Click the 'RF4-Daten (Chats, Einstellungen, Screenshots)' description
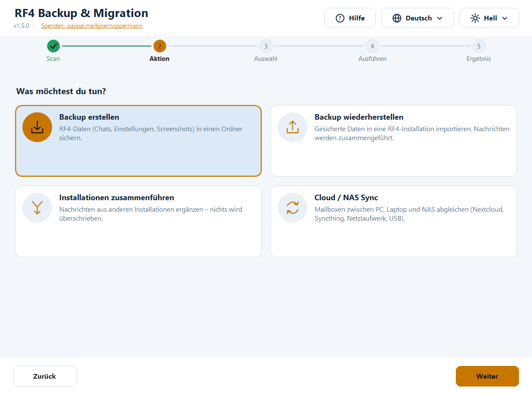The height and width of the screenshot is (394, 532). coord(151,133)
